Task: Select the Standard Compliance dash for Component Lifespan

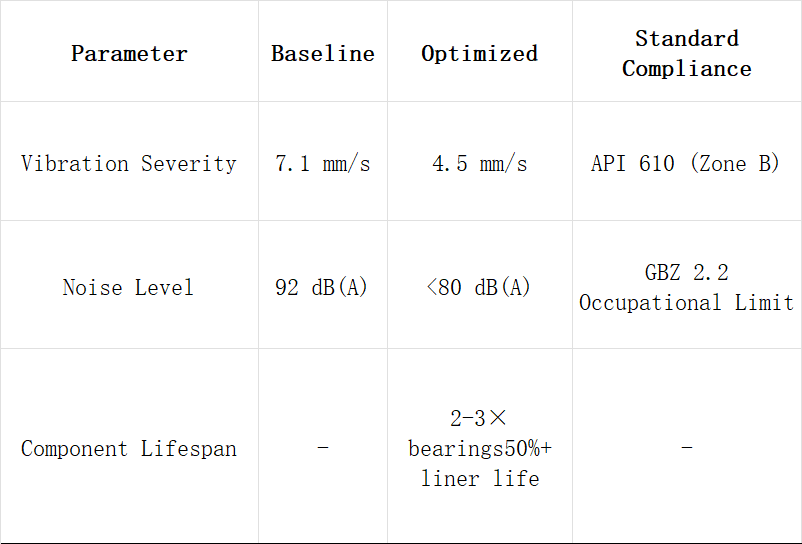Action: (x=687, y=446)
